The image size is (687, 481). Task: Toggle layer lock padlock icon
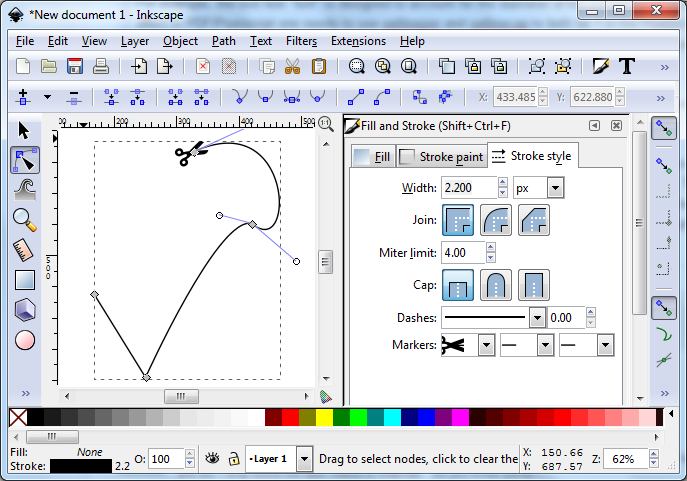point(234,459)
